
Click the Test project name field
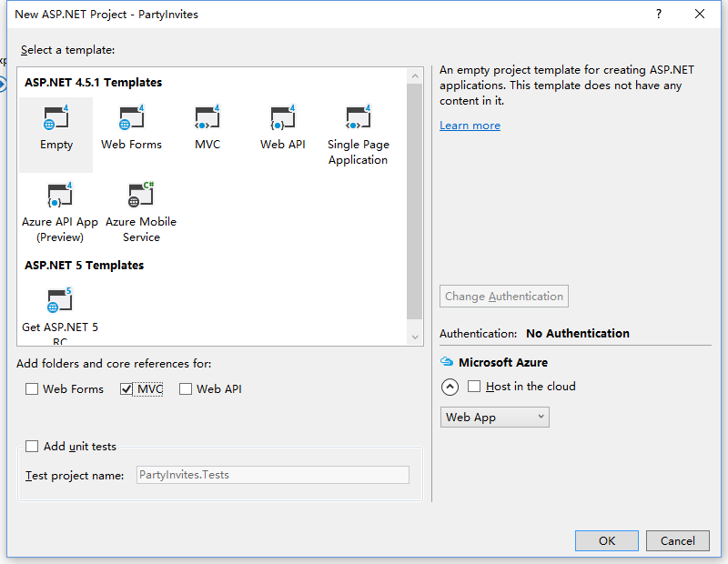pos(272,475)
